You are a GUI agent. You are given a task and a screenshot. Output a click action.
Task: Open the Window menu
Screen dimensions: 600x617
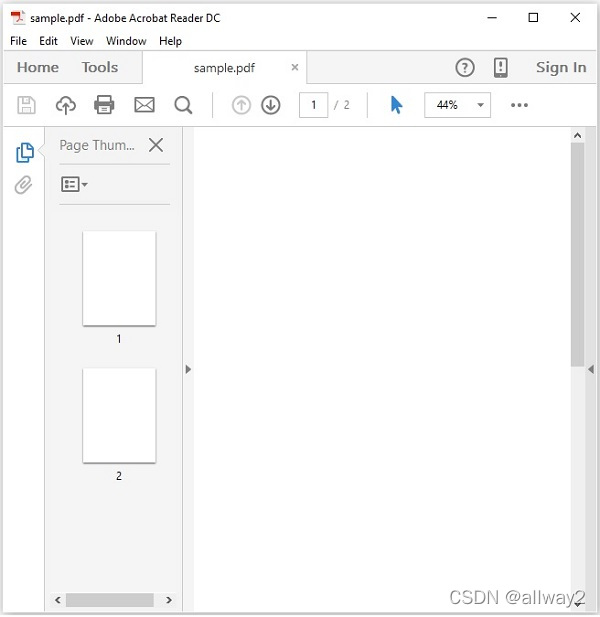click(x=126, y=41)
